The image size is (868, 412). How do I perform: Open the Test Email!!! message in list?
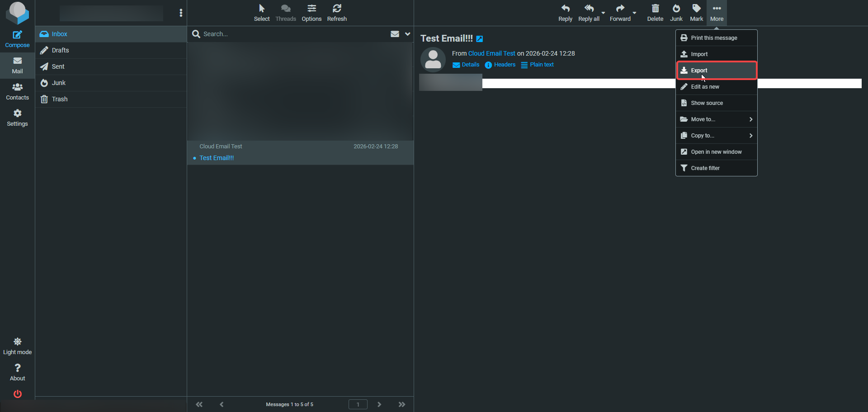300,152
